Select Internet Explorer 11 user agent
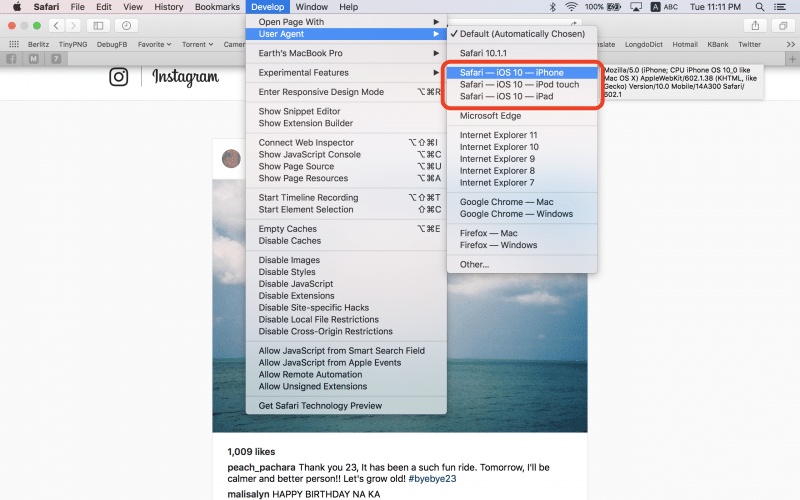This screenshot has height=500, width=800. click(x=522, y=135)
